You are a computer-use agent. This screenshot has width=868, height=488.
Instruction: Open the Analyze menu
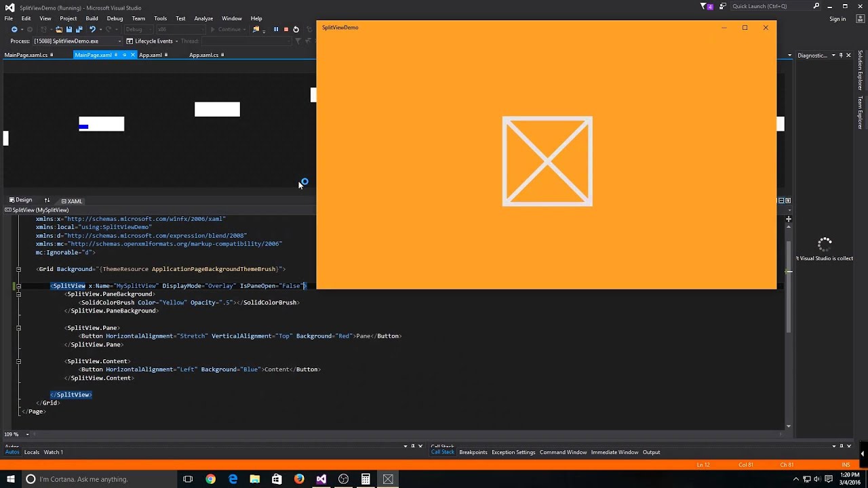click(x=203, y=18)
